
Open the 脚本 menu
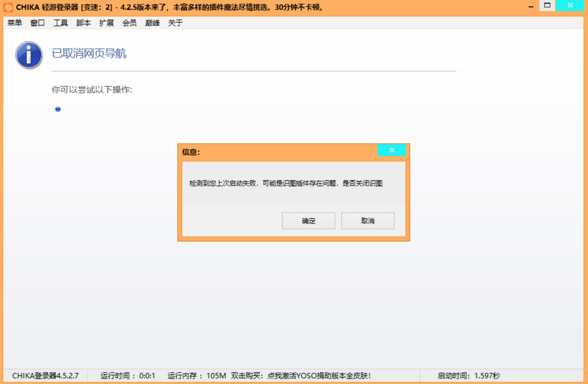pyautogui.click(x=83, y=23)
